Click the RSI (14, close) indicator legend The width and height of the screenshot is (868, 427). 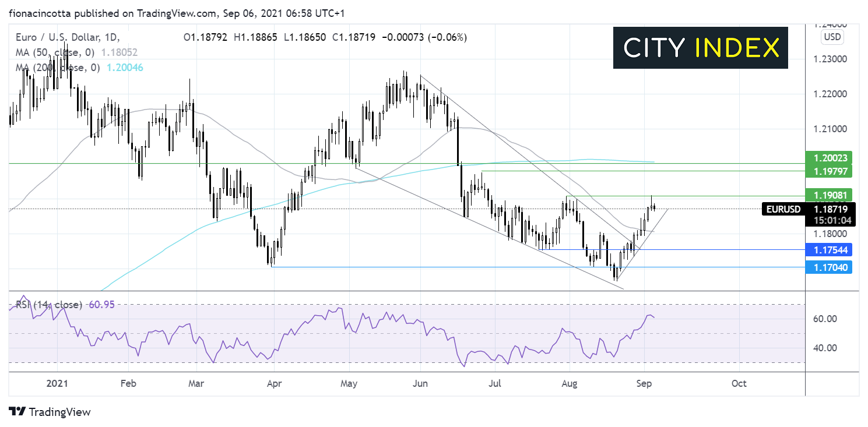[48, 304]
